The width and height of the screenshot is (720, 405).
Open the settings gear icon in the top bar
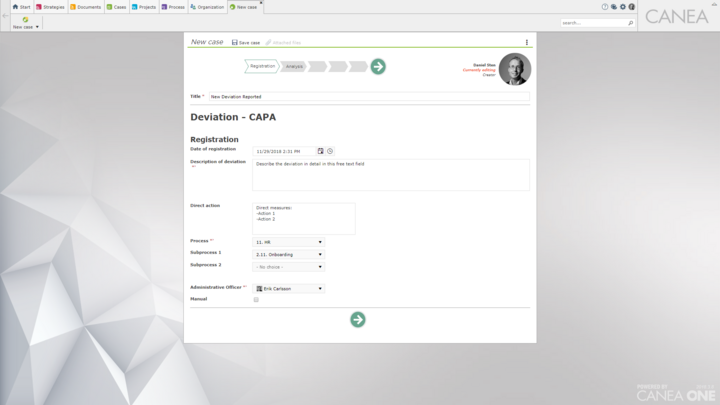click(623, 7)
